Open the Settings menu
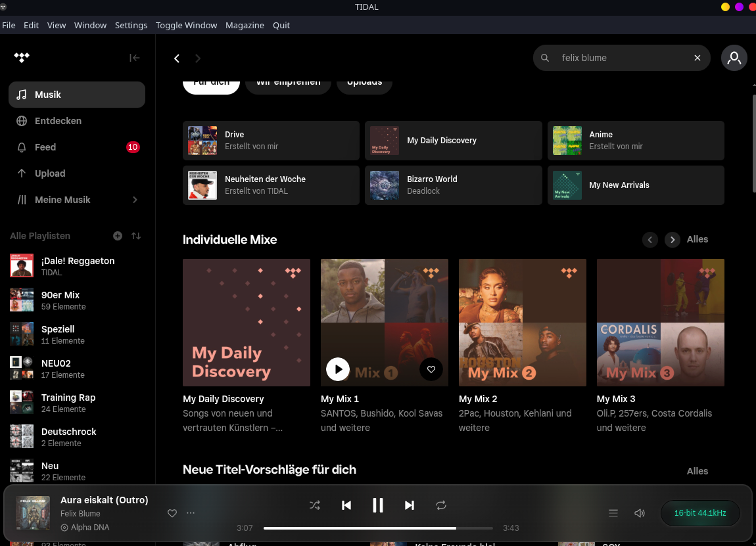Viewport: 756px width, 546px height. 131,25
